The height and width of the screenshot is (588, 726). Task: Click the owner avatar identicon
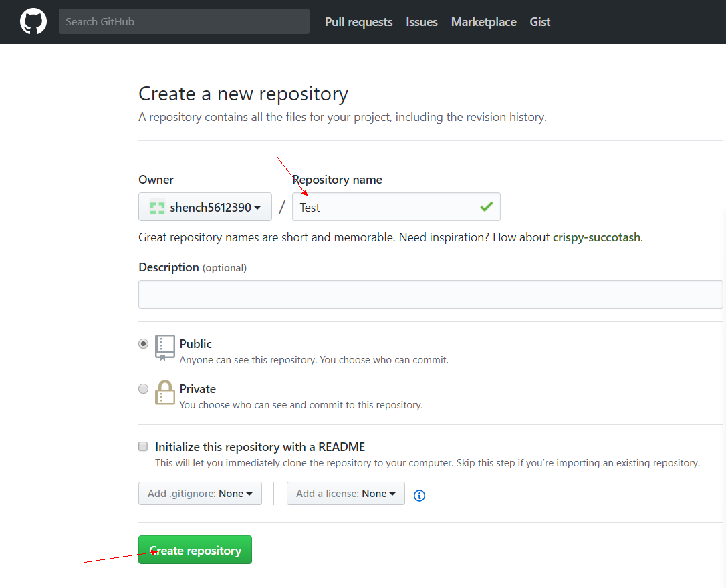[x=157, y=207]
